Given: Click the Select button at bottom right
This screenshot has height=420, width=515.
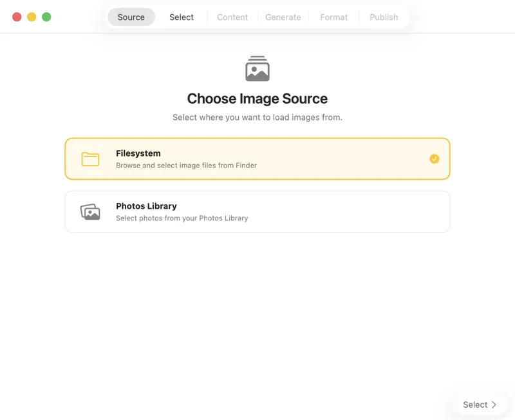Looking at the screenshot, I should [480, 405].
